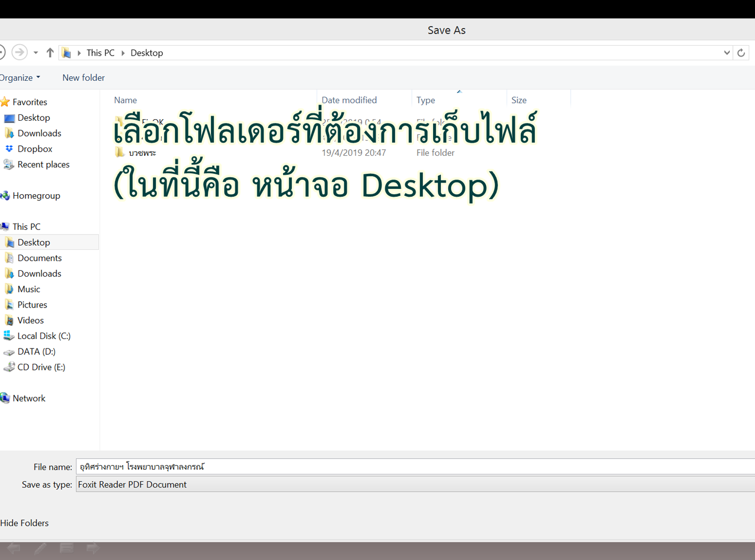Sort files by the Date modified column

click(349, 100)
